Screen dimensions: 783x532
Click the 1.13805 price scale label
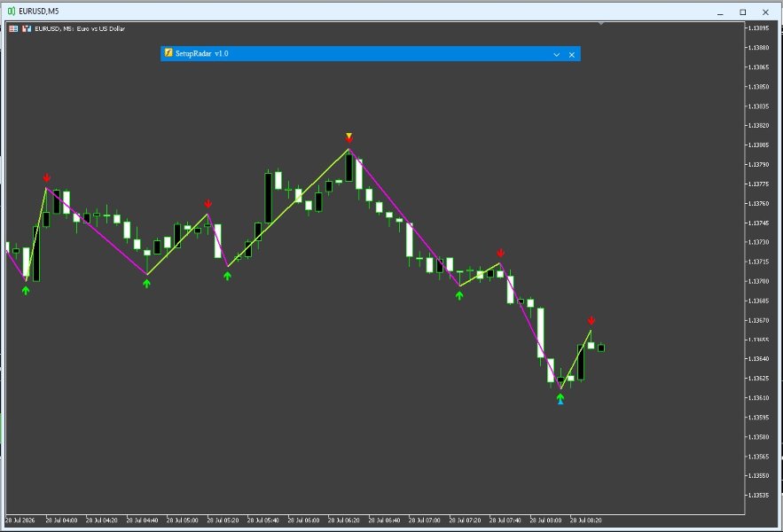(758, 145)
